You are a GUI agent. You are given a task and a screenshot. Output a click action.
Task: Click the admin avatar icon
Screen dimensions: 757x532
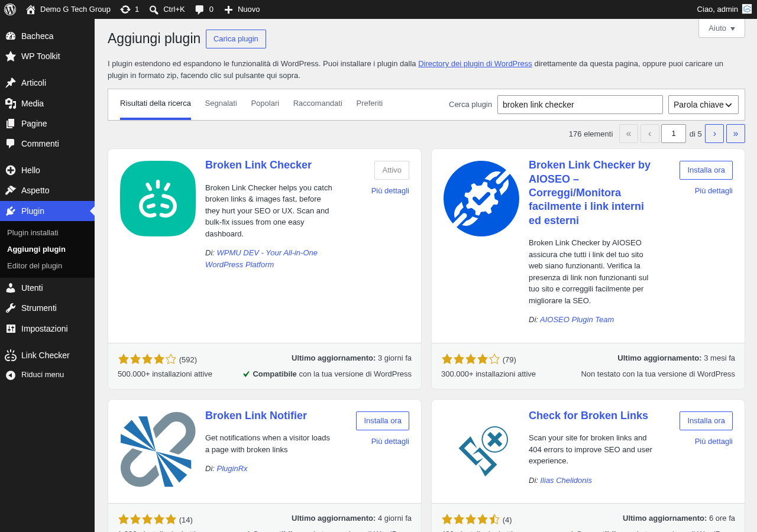(x=747, y=9)
